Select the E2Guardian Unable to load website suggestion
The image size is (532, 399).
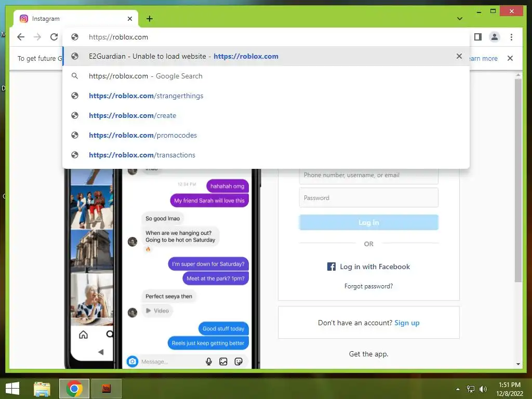pos(267,56)
